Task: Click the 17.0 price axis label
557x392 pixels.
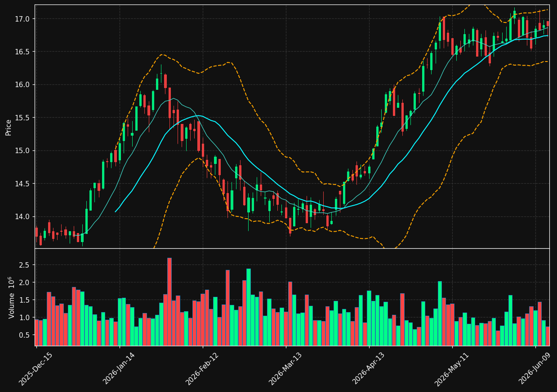Action: coord(22,19)
